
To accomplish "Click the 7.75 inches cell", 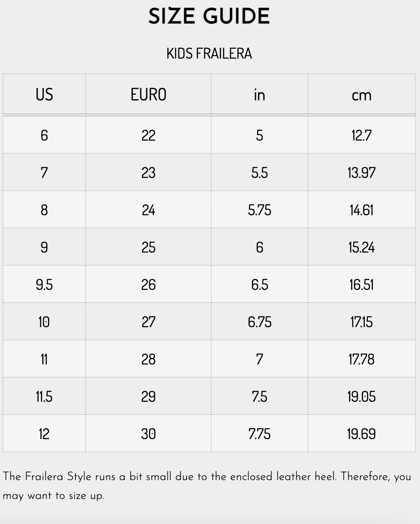I will coord(259,434).
